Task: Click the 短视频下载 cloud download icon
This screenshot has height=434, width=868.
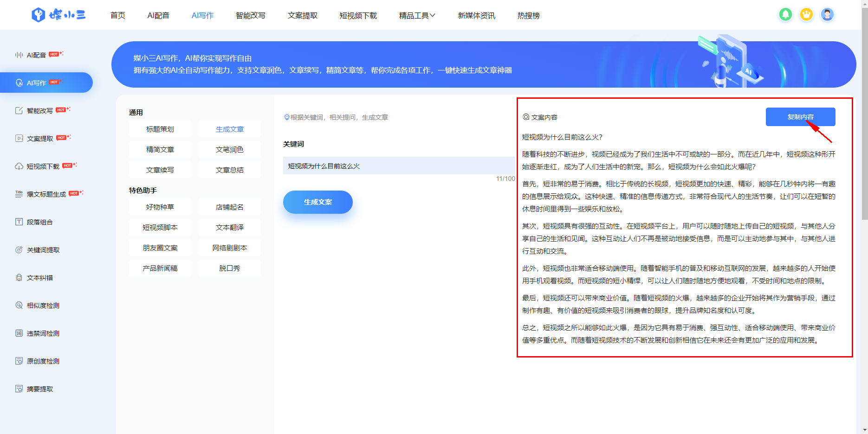Action: point(19,166)
